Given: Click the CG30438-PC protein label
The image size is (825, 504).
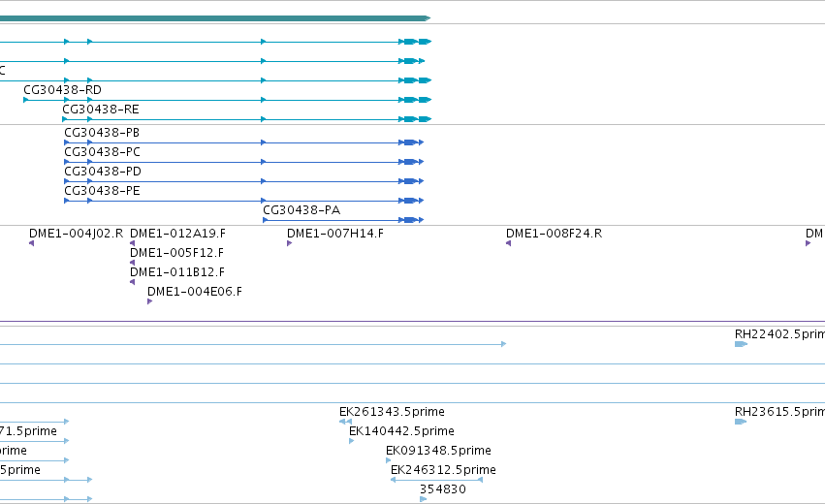Looking at the screenshot, I should tap(102, 151).
